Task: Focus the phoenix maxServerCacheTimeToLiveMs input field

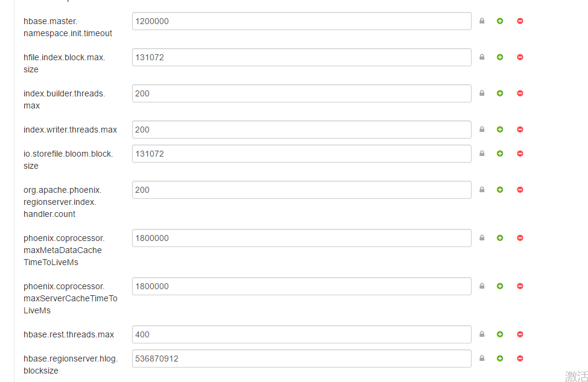Action: point(302,286)
